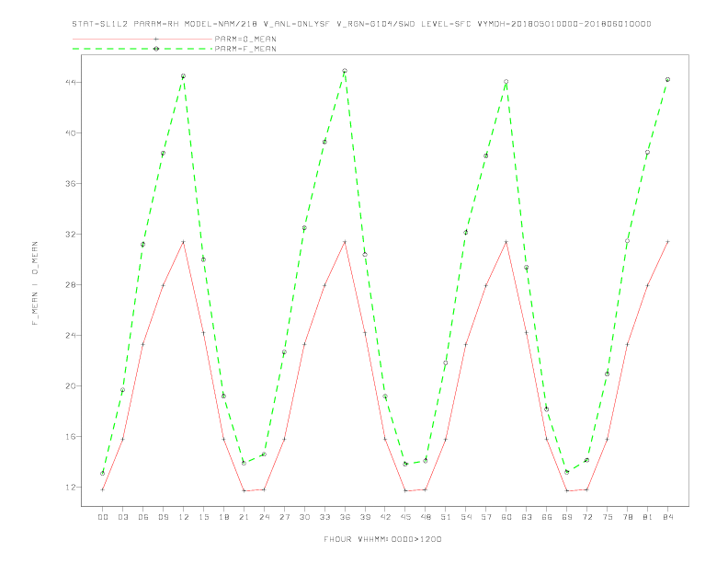Click x-axis hour label '63'
The height and width of the screenshot is (563, 728).
tap(527, 517)
